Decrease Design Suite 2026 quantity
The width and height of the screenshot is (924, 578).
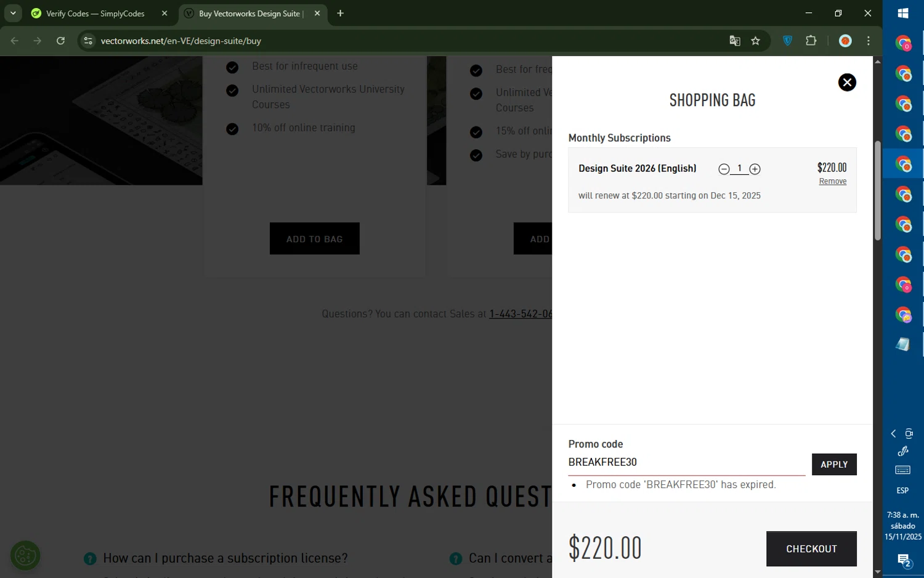(x=724, y=169)
